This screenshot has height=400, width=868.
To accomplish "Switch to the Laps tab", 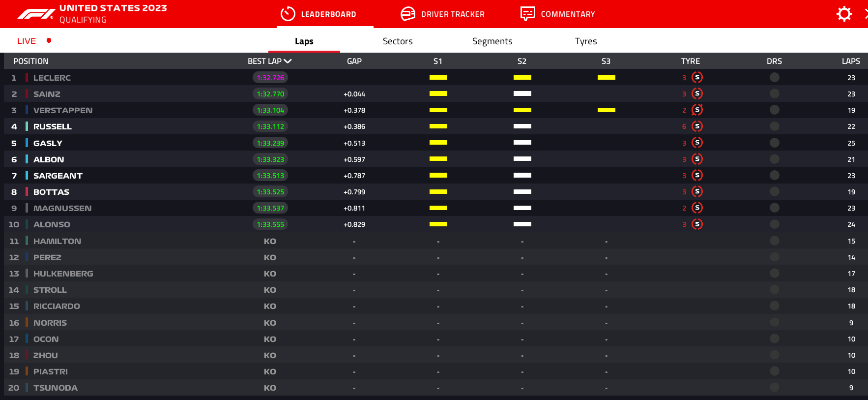I will 304,41.
